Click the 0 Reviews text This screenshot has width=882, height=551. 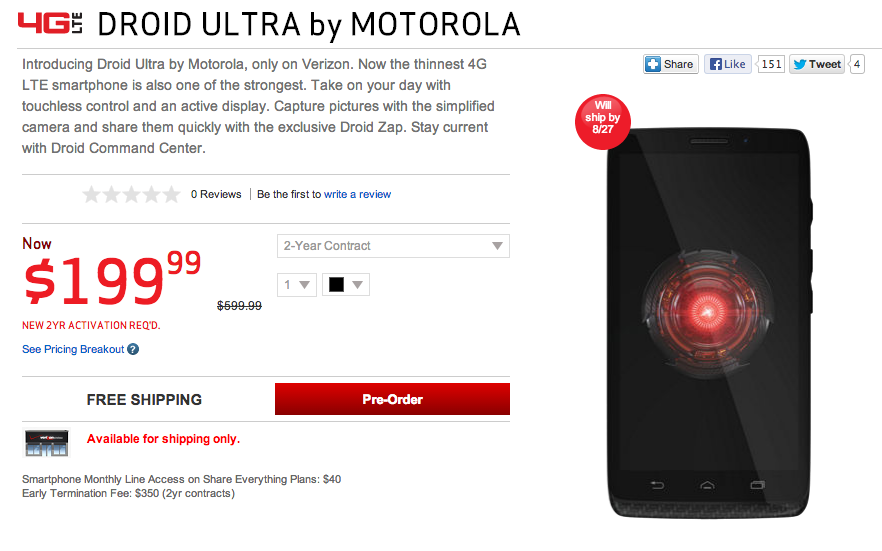tap(216, 194)
